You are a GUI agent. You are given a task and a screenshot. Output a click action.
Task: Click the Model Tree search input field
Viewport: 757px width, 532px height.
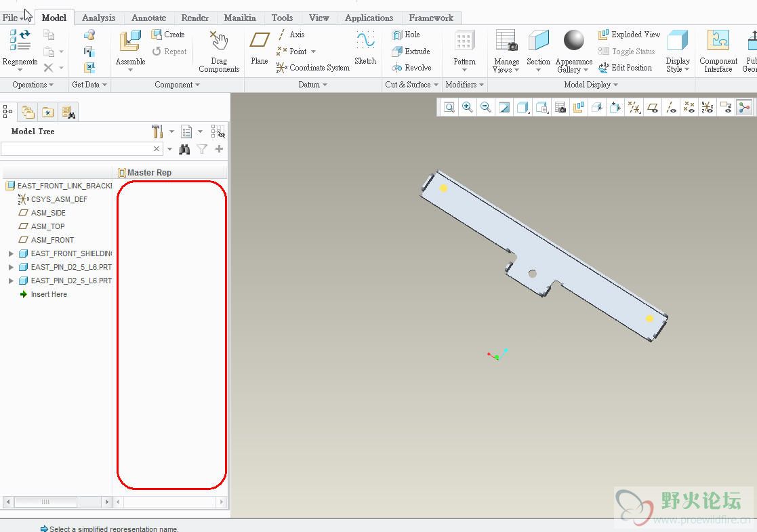[77, 148]
